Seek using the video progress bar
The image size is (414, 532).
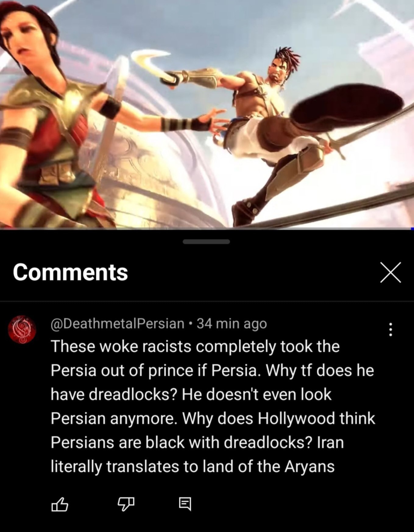[207, 228]
